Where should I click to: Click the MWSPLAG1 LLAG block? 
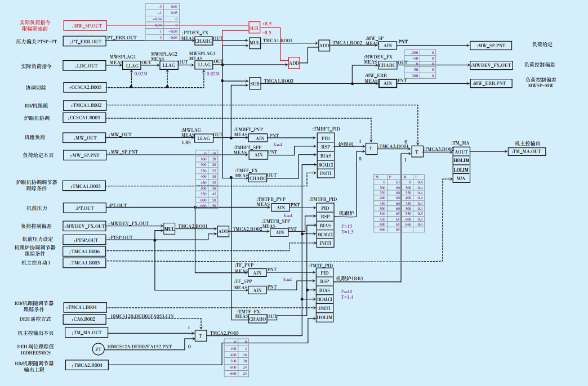coord(132,66)
